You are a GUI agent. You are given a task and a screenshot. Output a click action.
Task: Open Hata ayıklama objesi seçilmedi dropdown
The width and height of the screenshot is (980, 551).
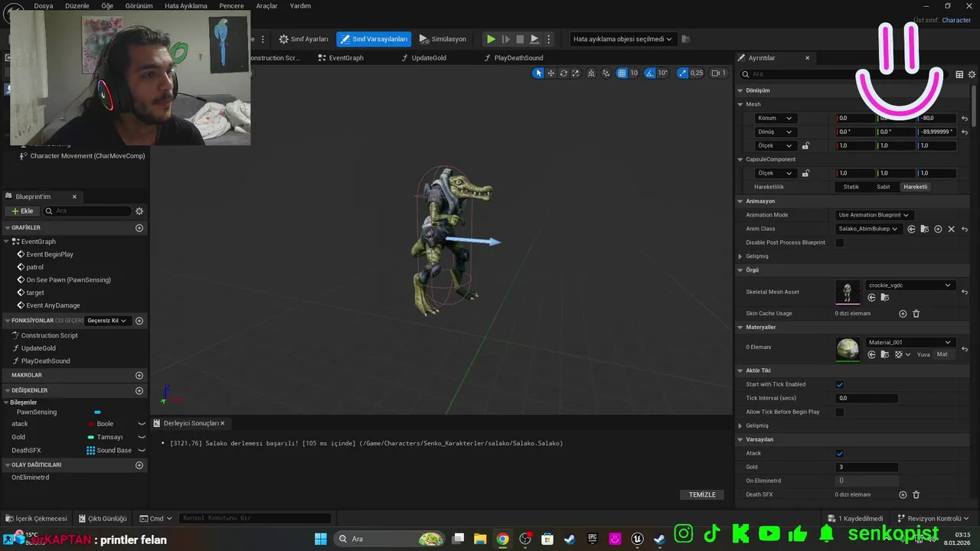tap(622, 39)
